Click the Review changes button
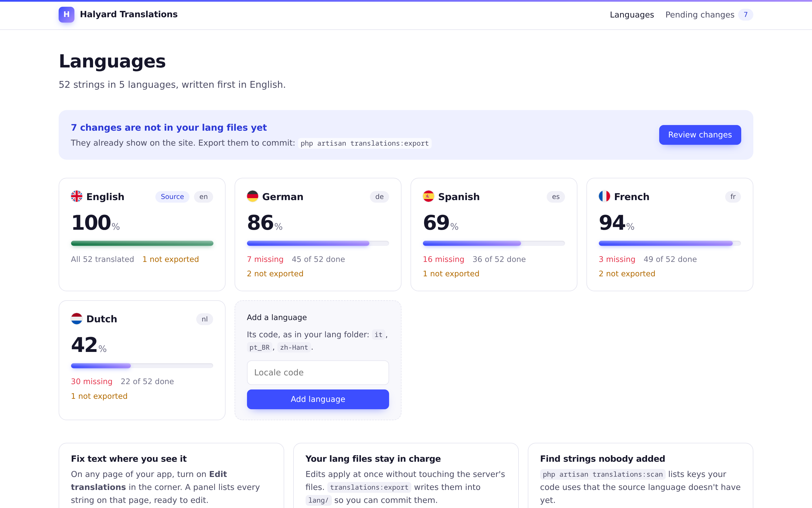 click(700, 135)
